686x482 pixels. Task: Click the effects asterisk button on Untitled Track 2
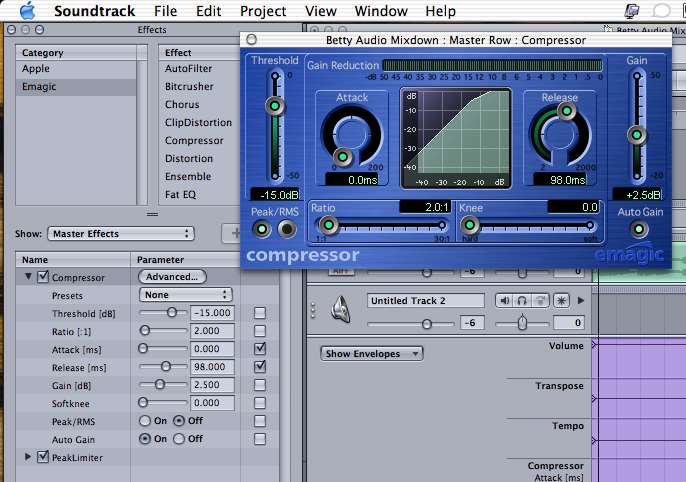(561, 300)
